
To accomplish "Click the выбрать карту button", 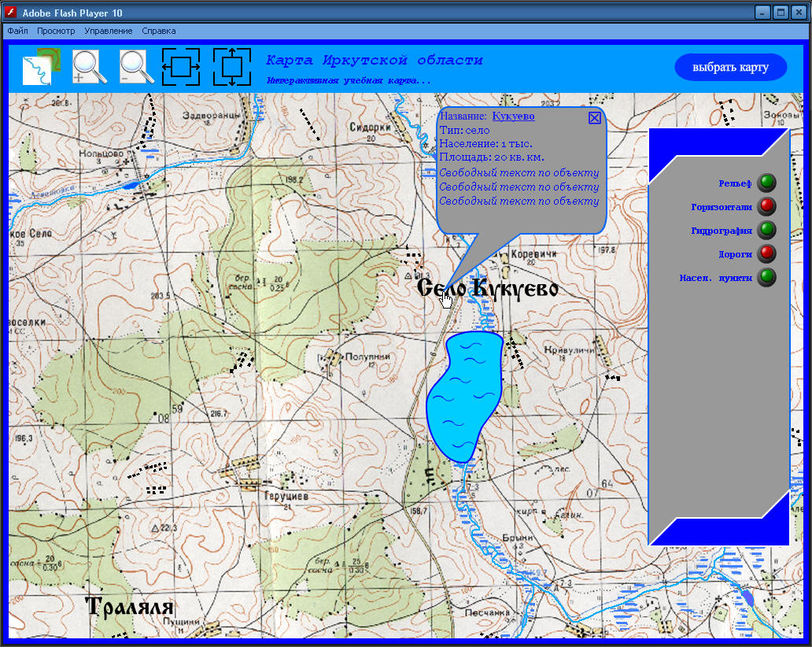I will (731, 67).
